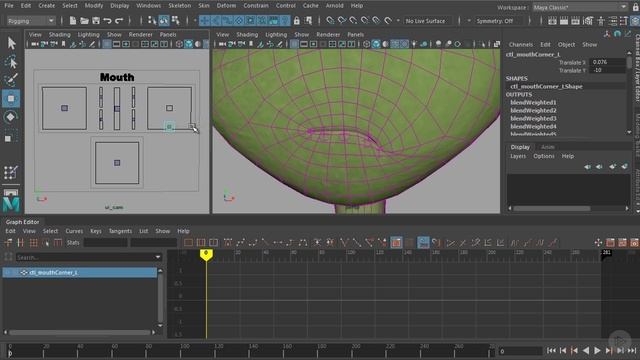Click the select camera icon in right viewport

[222, 44]
